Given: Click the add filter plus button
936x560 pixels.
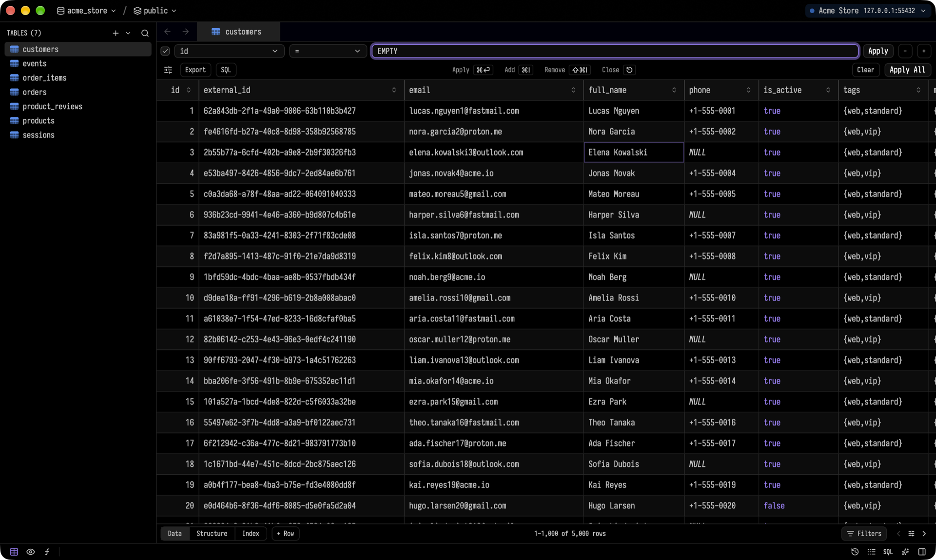Looking at the screenshot, I should 924,51.
